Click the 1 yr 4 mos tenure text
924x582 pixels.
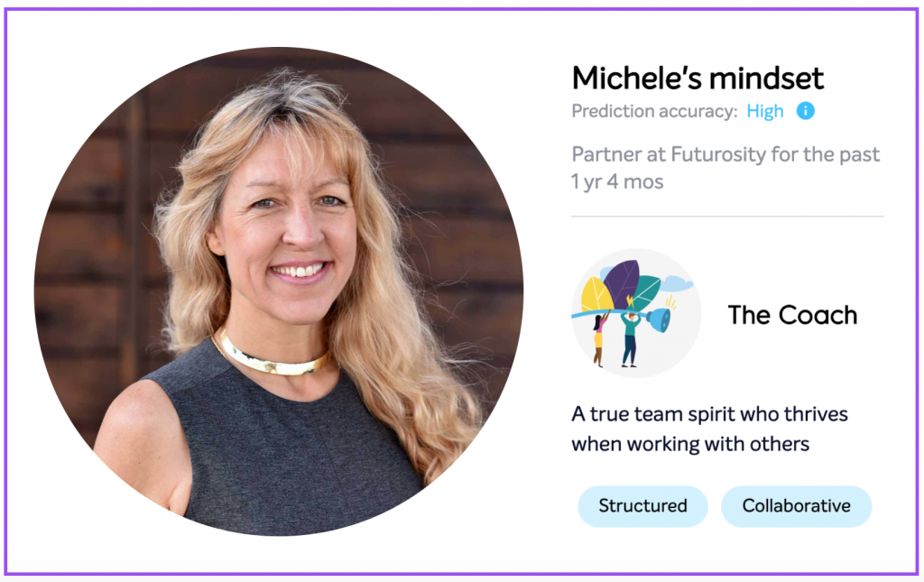pos(617,182)
